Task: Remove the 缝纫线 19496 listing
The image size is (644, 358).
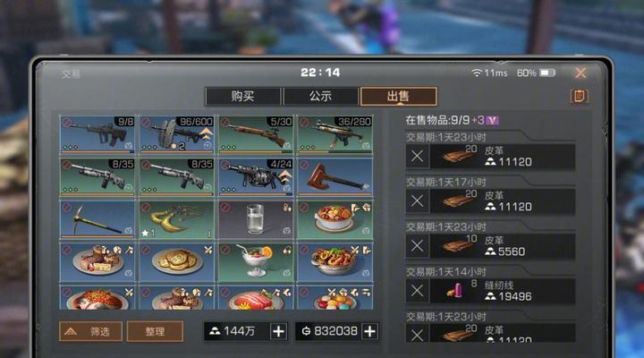Action: tap(417, 291)
